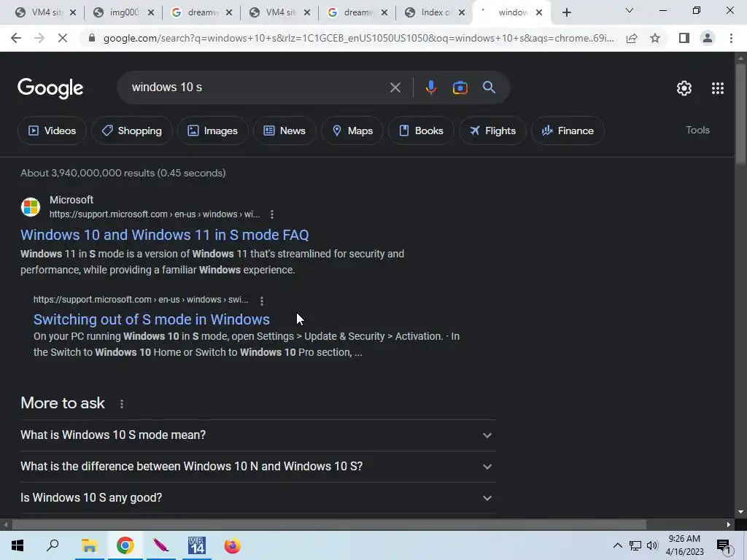Screen dimensions: 747x560
Task: Open Windows 10 and Windows 11 in S mode FAQ
Action: [x=164, y=235]
